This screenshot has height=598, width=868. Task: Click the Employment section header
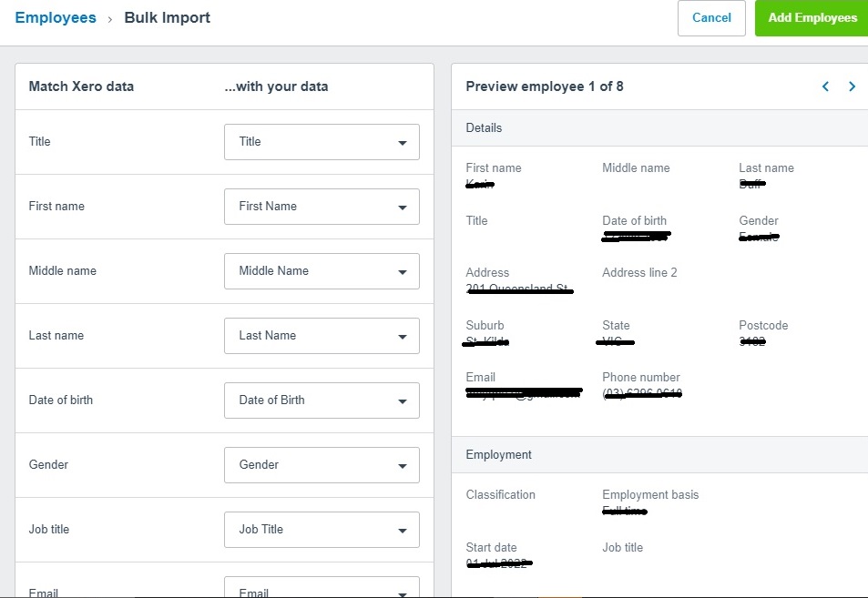pos(498,455)
